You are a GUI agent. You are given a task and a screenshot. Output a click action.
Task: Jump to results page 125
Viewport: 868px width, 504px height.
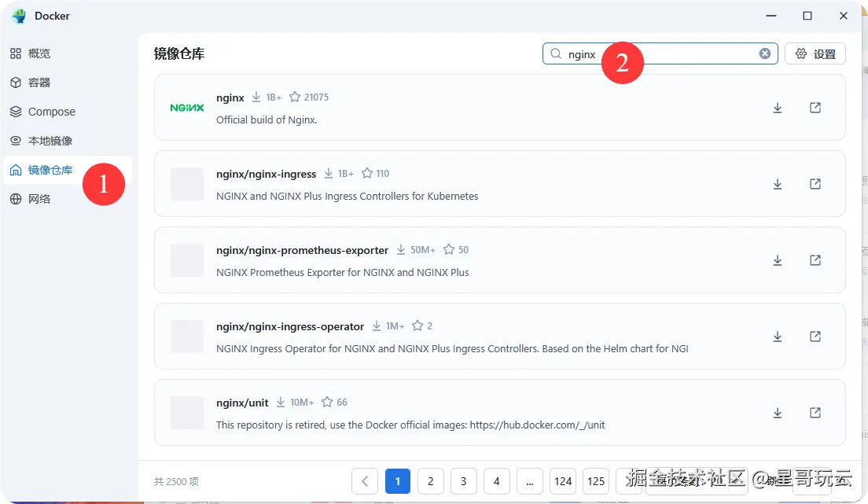point(596,481)
